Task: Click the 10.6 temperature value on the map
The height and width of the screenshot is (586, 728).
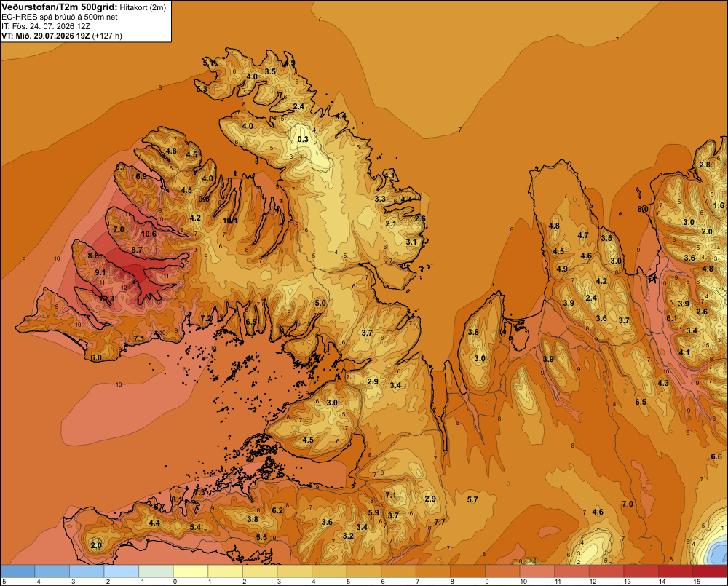Action: [149, 234]
